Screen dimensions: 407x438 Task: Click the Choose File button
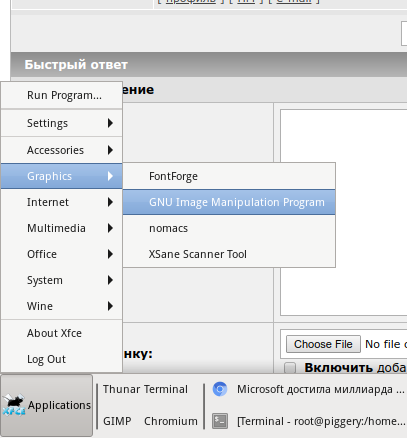click(x=323, y=344)
